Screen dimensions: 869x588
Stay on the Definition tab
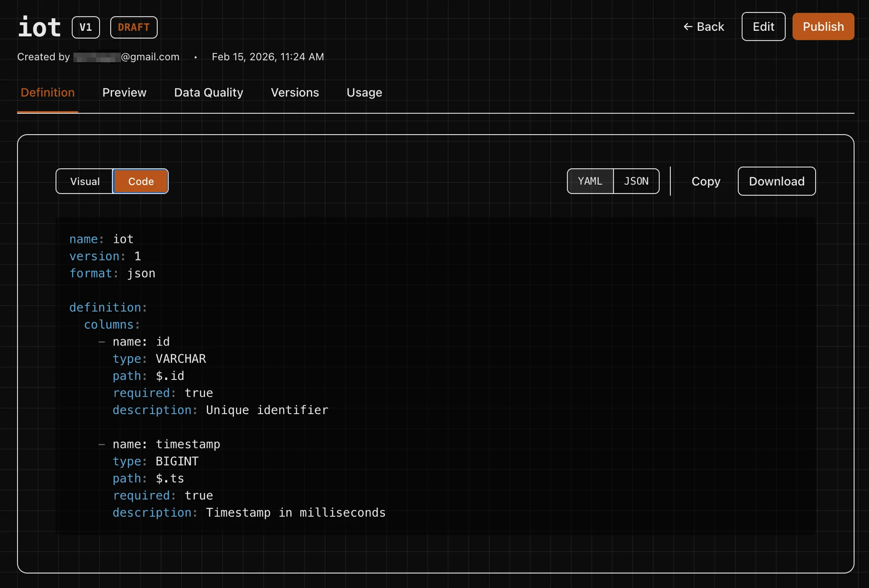(47, 92)
